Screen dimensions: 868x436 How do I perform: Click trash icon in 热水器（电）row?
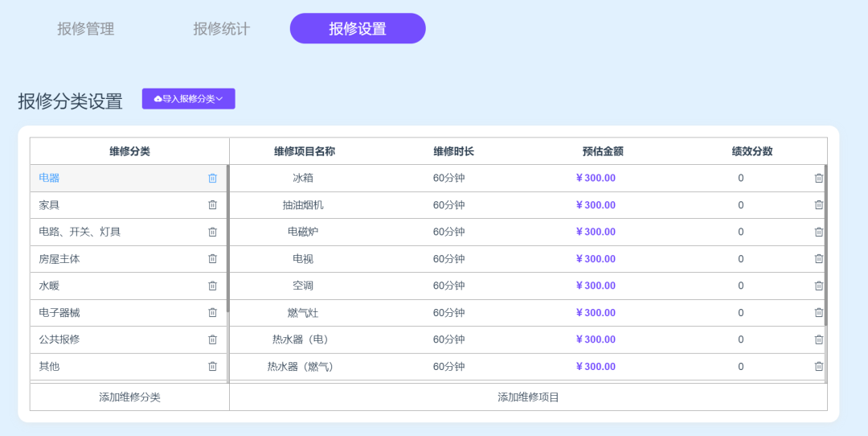(819, 339)
